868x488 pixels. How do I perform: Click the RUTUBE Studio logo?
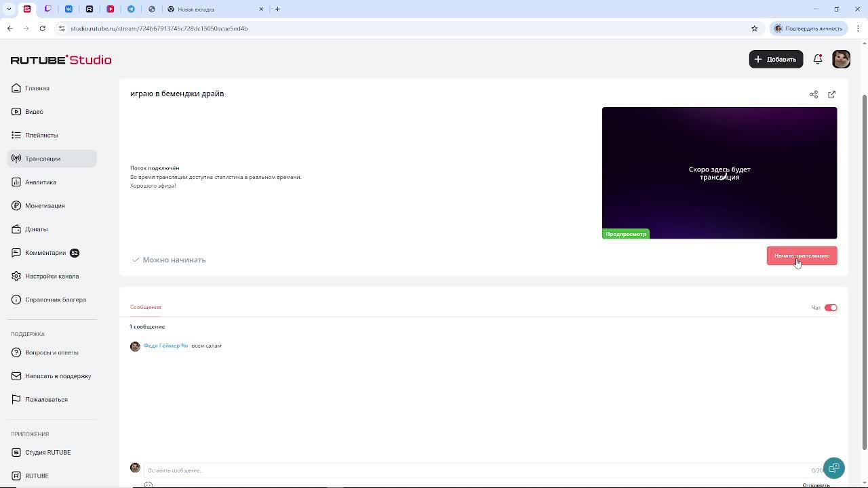point(61,60)
